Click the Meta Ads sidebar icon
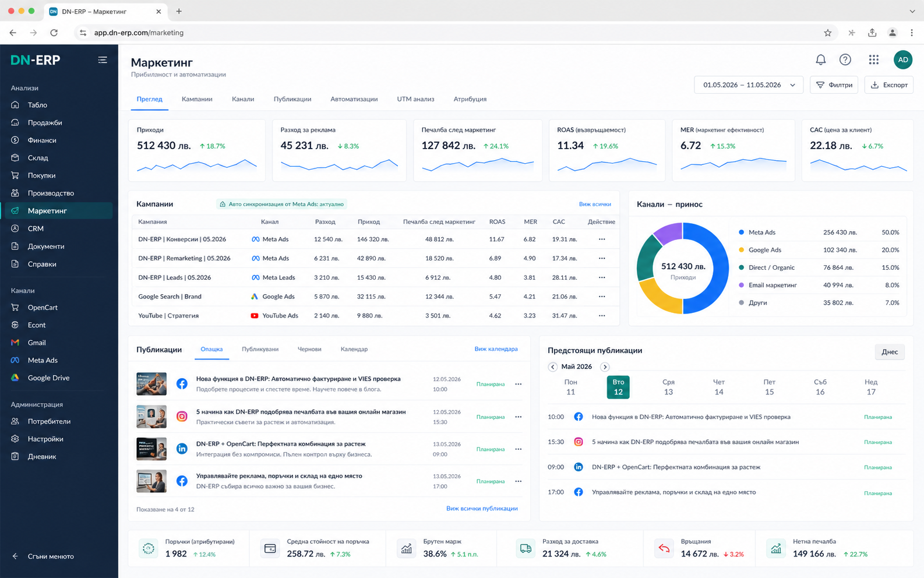924x578 pixels. [15, 360]
